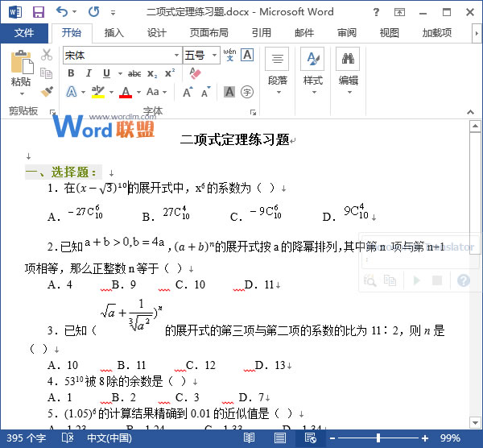Click the Cut scissors icon

click(x=47, y=55)
